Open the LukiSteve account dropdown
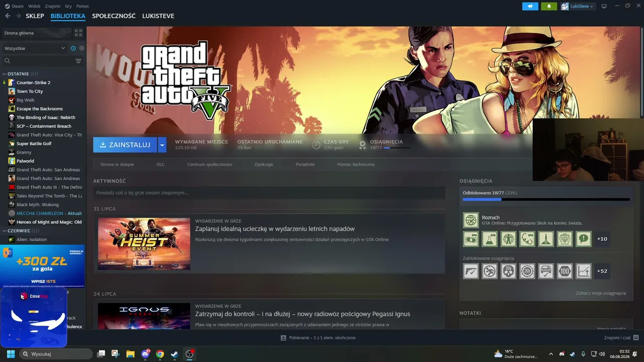Screen dimensions: 644x362 578,6
